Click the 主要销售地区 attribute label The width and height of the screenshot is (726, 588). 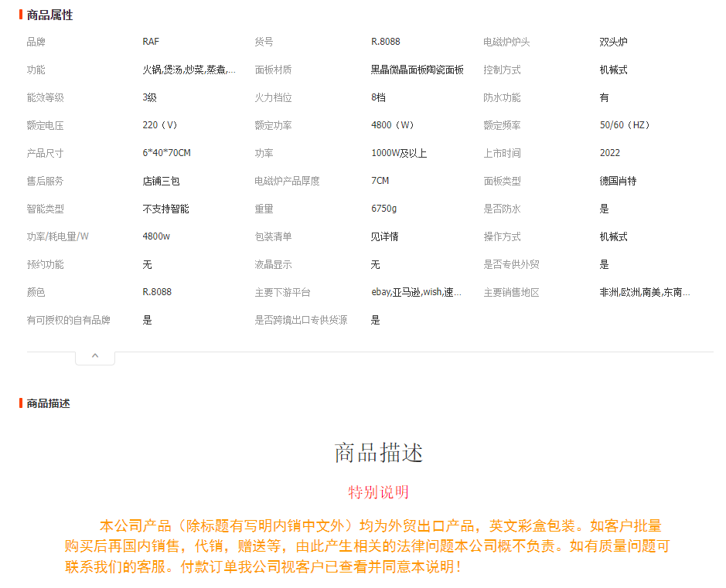(x=511, y=292)
